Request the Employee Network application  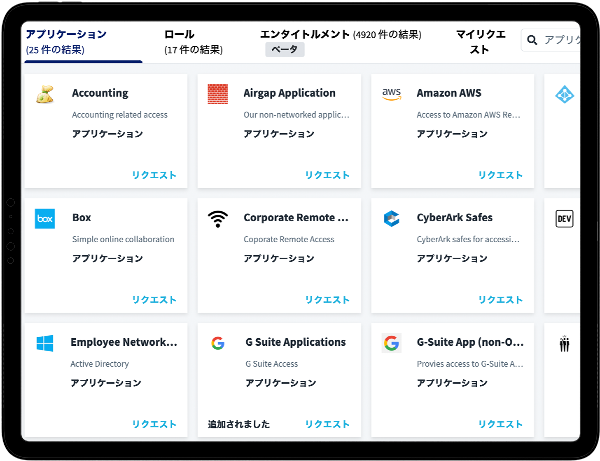coord(154,424)
